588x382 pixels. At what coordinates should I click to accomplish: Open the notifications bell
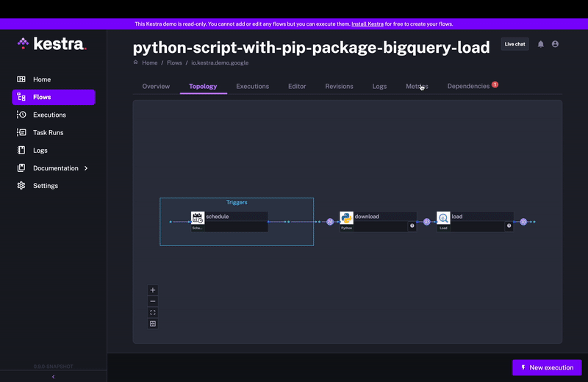coord(541,44)
